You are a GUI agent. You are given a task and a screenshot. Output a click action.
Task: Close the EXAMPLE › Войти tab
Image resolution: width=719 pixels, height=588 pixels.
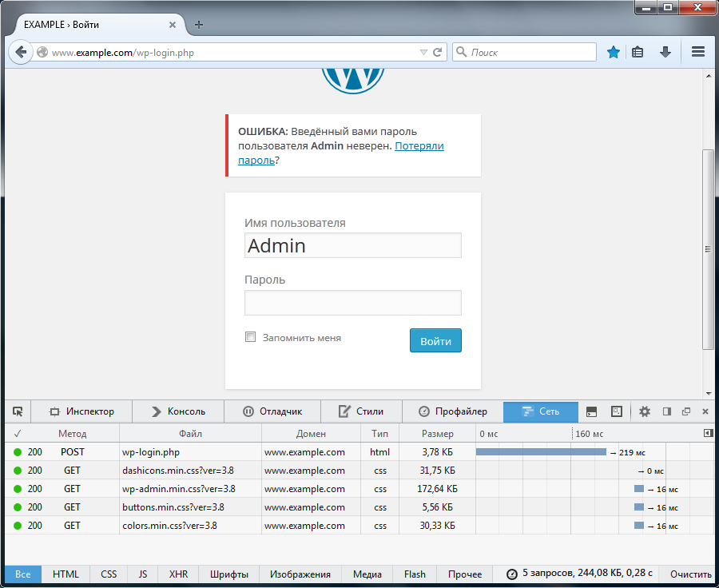point(173,25)
